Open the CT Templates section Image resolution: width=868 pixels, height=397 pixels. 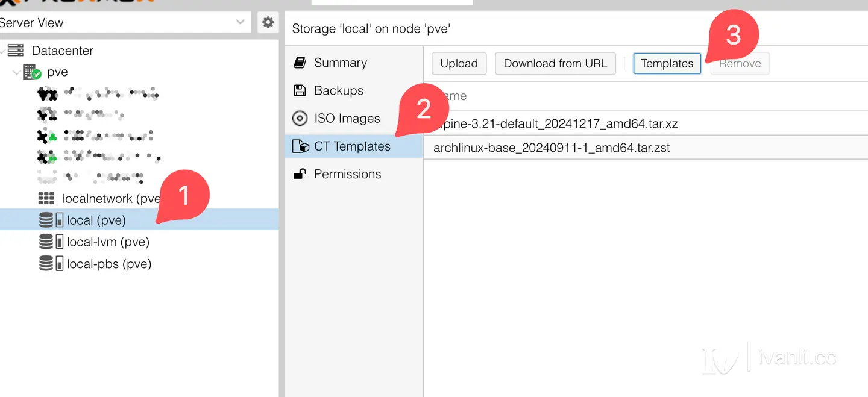click(x=353, y=146)
